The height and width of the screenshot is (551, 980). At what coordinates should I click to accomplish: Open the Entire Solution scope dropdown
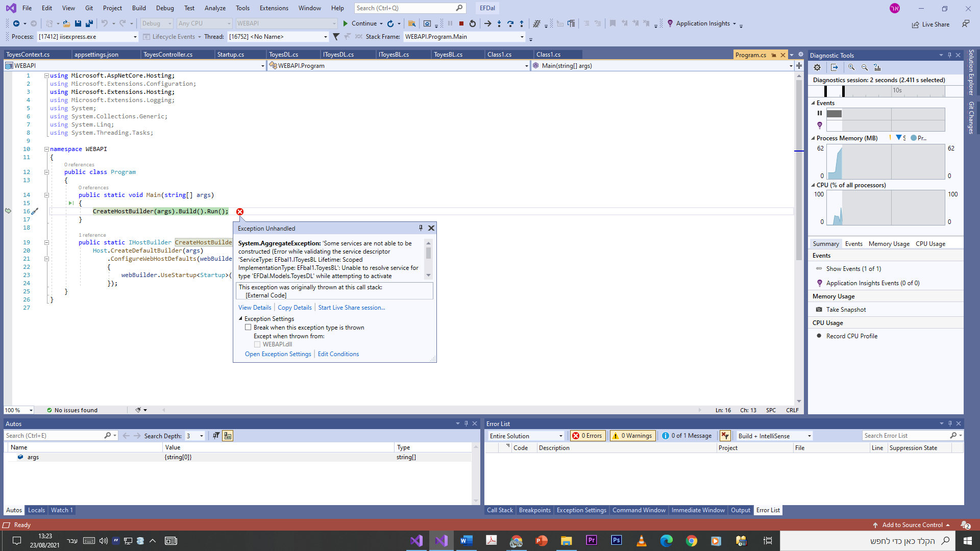coord(560,436)
